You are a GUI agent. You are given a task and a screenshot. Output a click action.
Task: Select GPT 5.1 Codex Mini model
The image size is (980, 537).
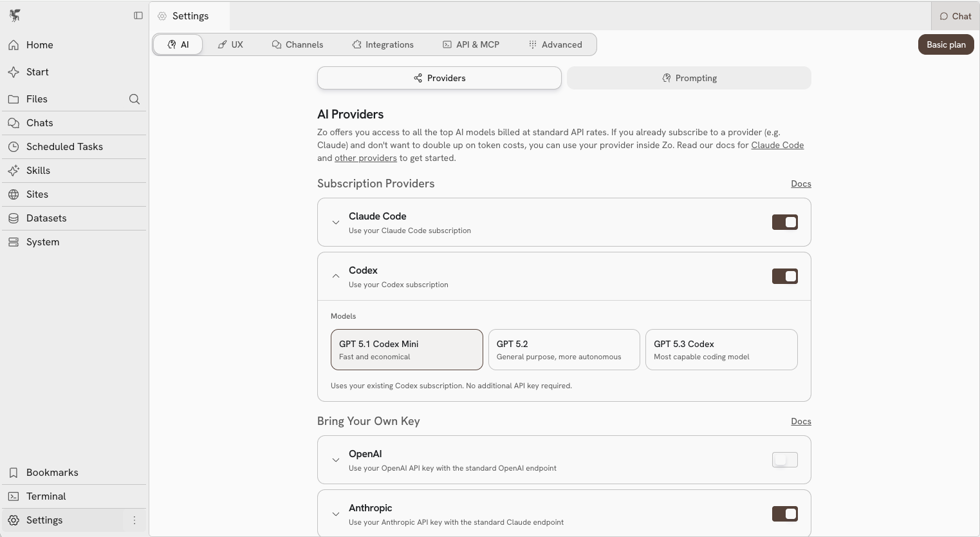(407, 350)
